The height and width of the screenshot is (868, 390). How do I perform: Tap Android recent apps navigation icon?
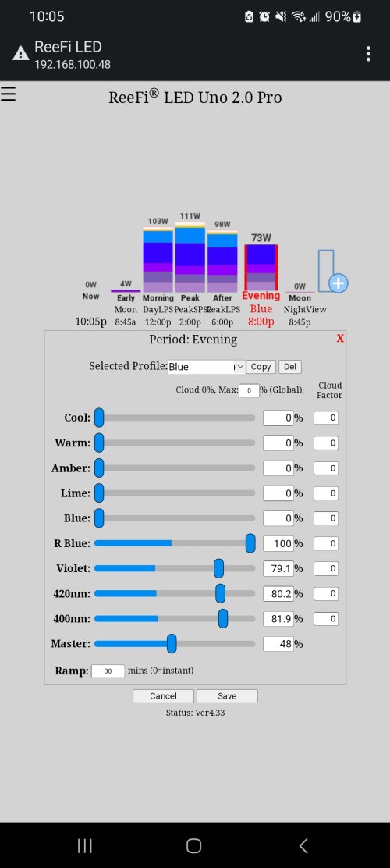(85, 845)
